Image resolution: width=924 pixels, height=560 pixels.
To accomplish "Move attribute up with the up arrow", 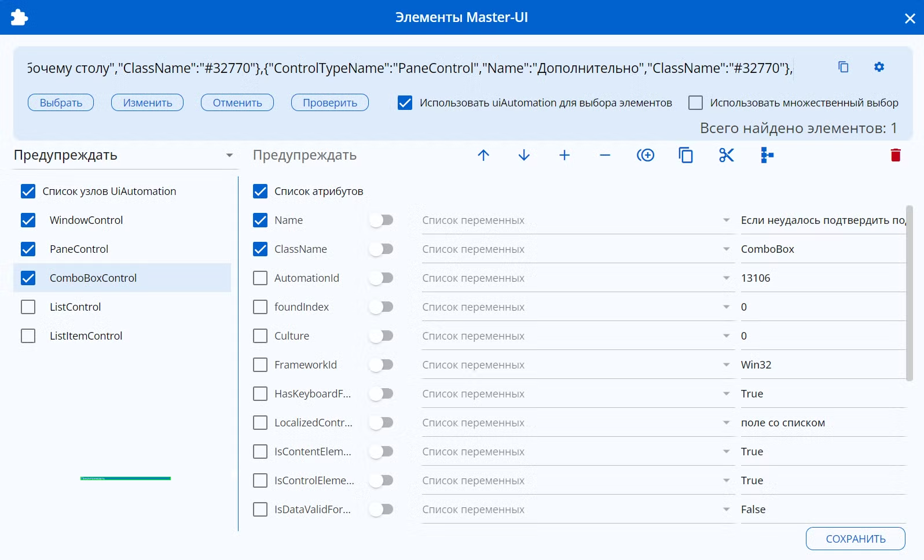I will [483, 155].
